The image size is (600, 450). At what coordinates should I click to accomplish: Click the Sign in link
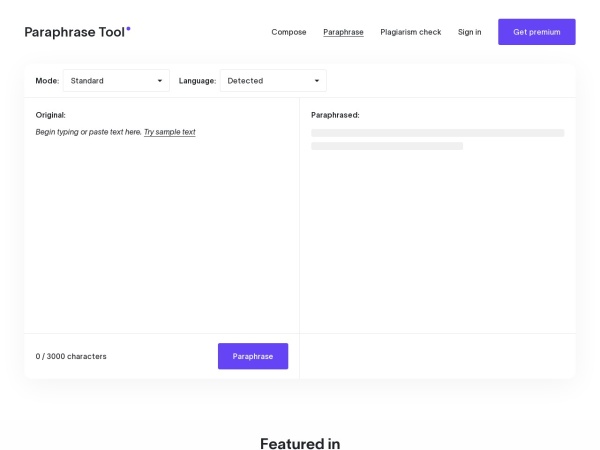(x=469, y=32)
